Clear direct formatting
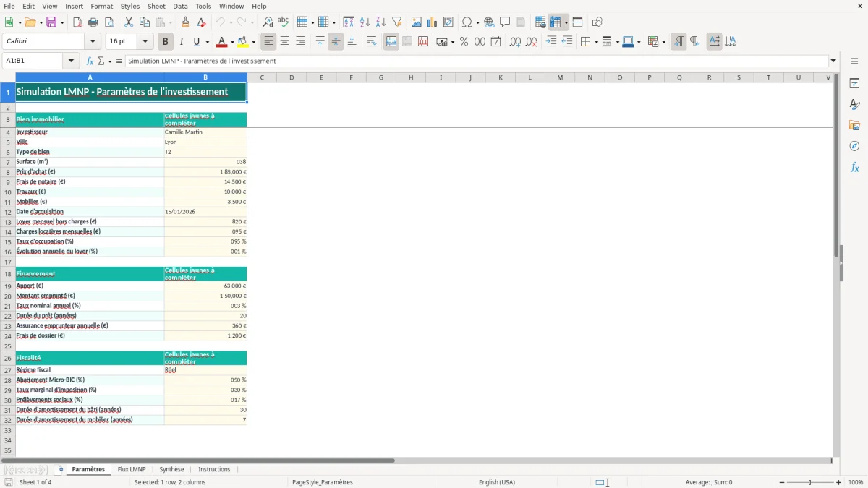The width and height of the screenshot is (868, 488). pyautogui.click(x=201, y=22)
